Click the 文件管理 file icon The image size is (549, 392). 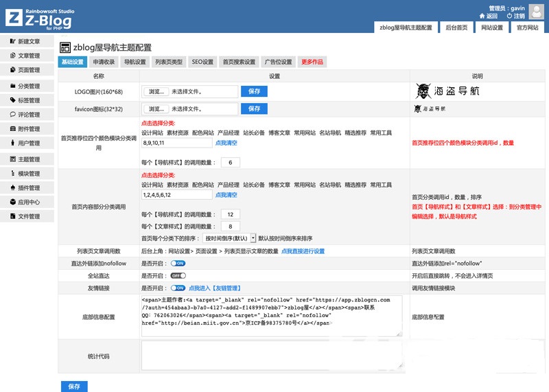[x=12, y=216]
